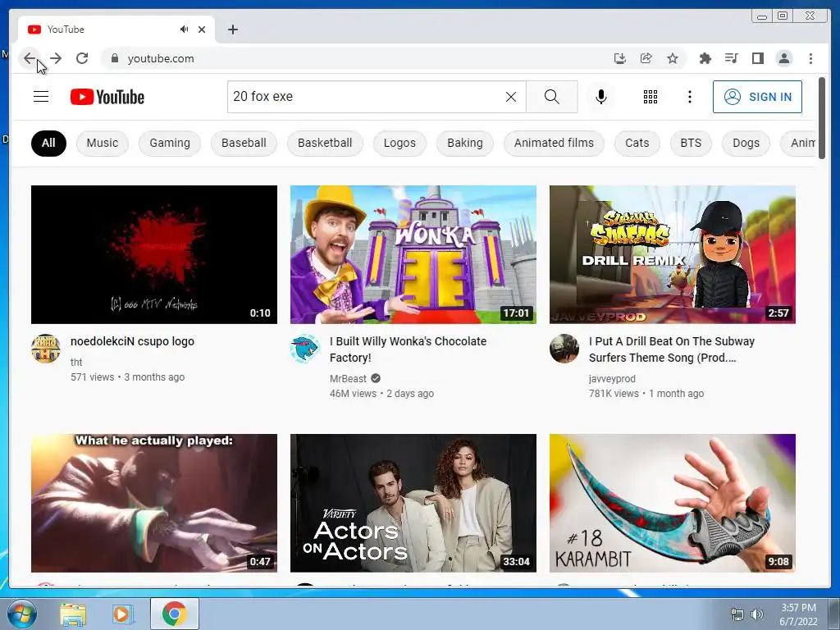
Task: Clear the search query with the X
Action: (x=511, y=97)
